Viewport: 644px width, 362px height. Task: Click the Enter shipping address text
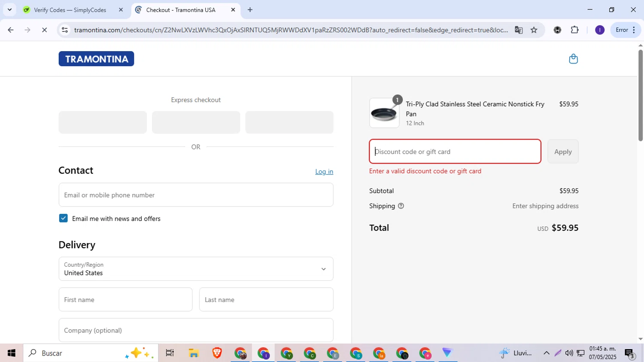coord(545,206)
